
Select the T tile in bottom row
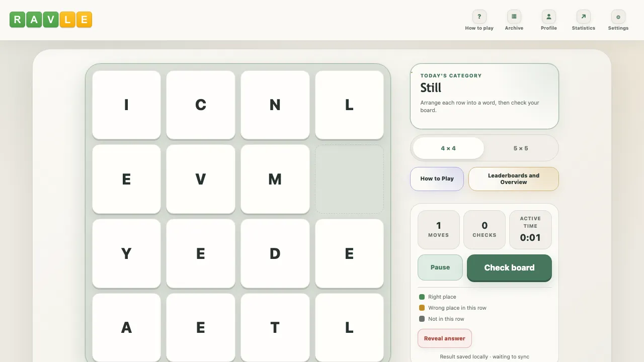[275, 328]
